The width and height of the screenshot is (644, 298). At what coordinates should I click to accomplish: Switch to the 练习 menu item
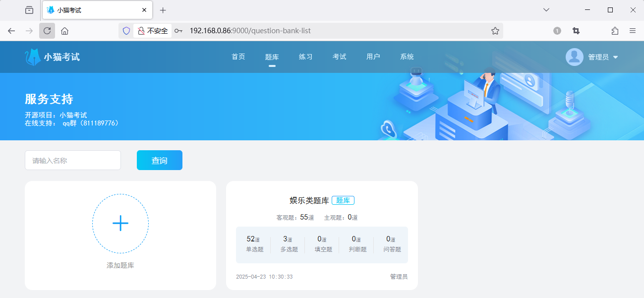306,57
